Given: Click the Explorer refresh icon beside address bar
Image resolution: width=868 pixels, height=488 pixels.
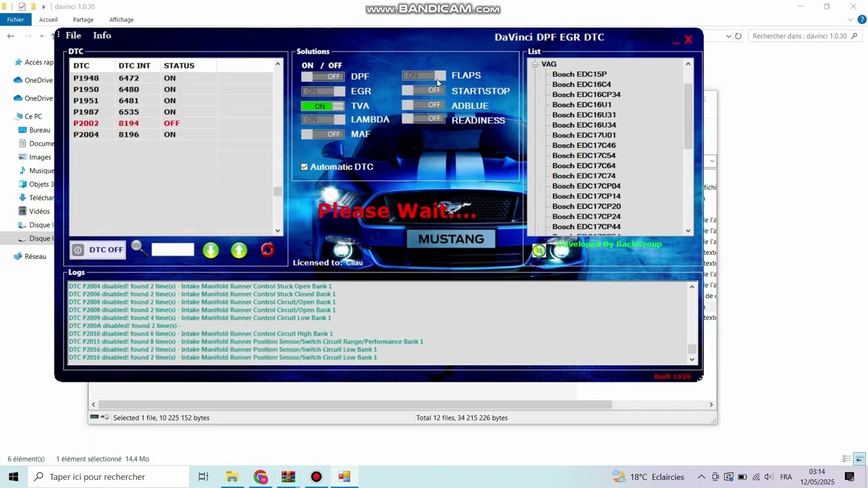Looking at the screenshot, I should pos(738,36).
